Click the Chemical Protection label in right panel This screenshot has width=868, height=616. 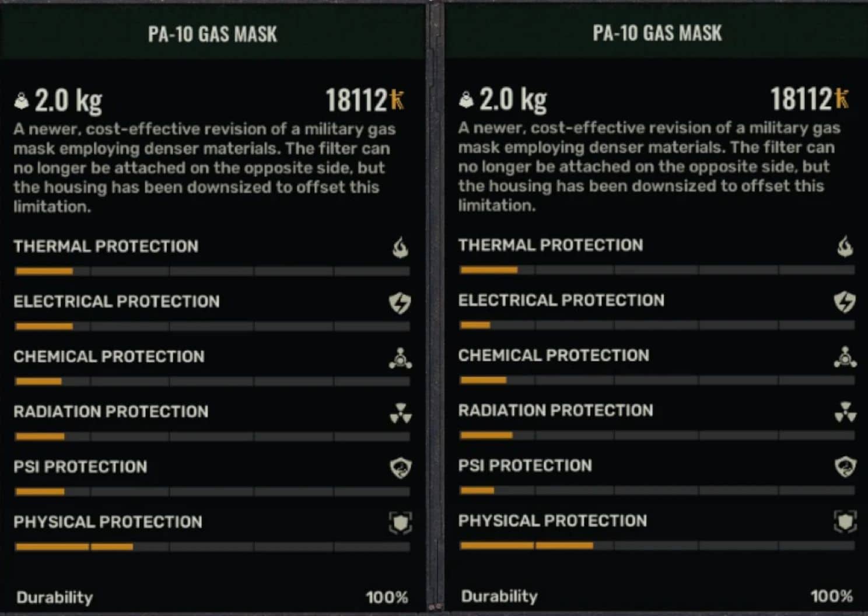[x=553, y=355]
